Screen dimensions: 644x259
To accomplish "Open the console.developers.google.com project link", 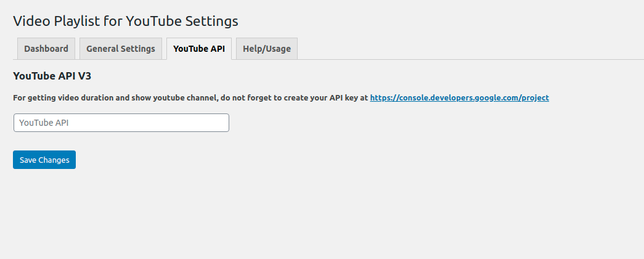I will click(459, 97).
